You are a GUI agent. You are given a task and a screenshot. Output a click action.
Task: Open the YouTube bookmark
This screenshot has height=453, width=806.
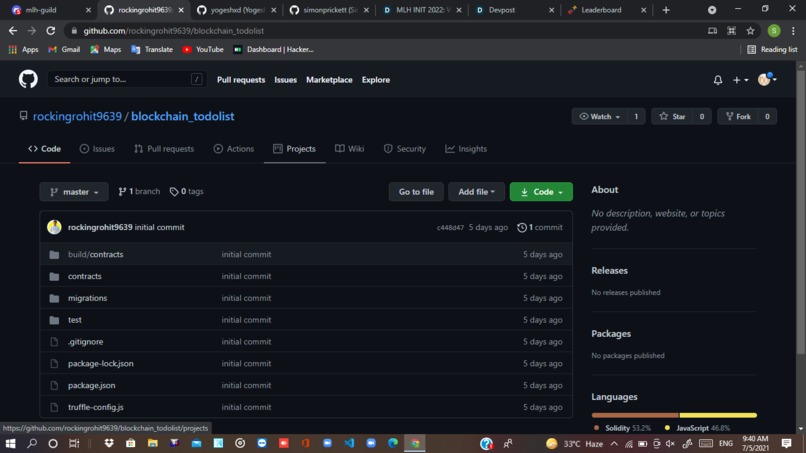tap(203, 49)
